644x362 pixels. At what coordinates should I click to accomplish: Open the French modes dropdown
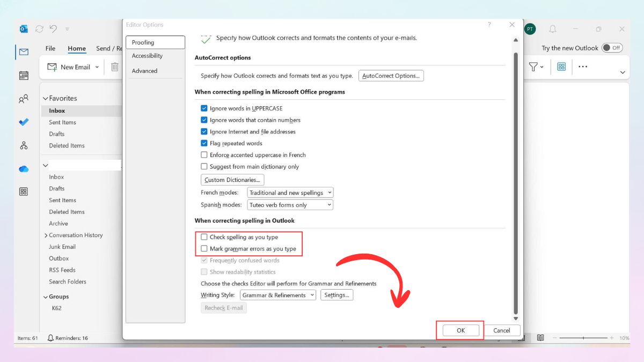coord(290,193)
